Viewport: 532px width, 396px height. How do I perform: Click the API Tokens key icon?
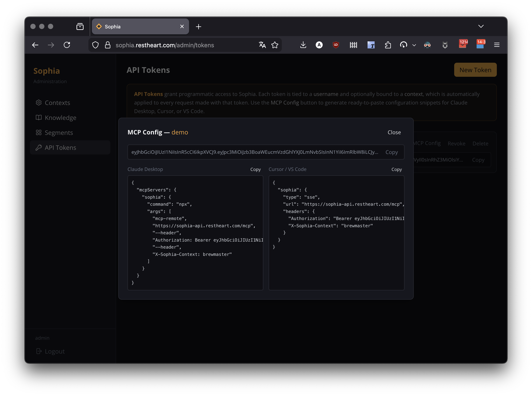[x=38, y=147]
